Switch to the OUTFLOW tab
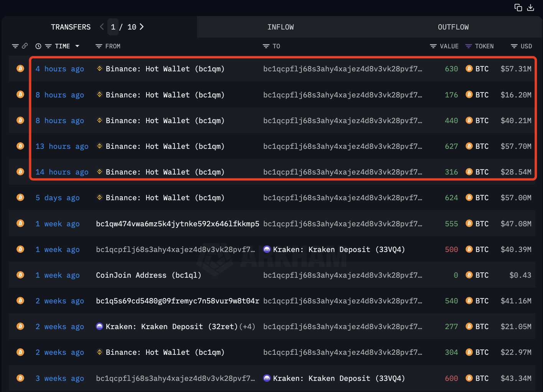Screen dimensions: 543x392 (x=453, y=27)
